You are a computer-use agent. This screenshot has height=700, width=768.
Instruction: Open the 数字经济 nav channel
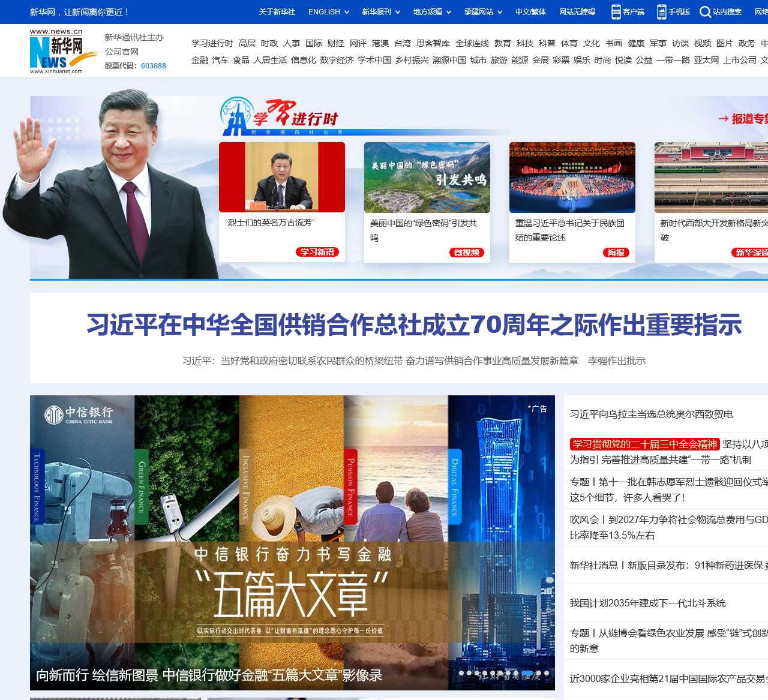click(x=337, y=60)
